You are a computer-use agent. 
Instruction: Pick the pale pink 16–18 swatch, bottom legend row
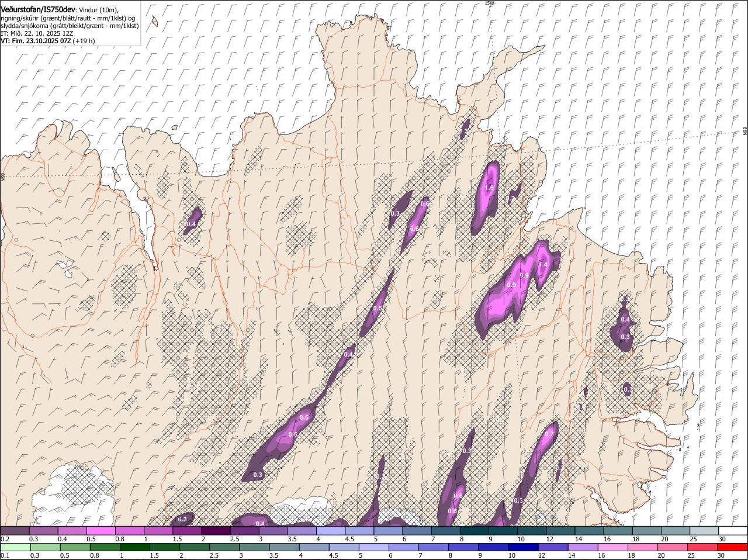click(x=613, y=547)
